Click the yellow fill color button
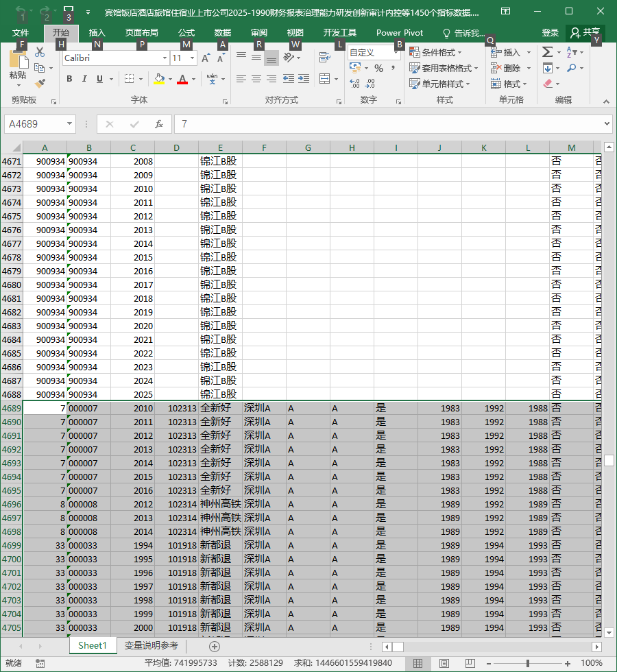Screen dimensions: 617x672 click(x=159, y=79)
